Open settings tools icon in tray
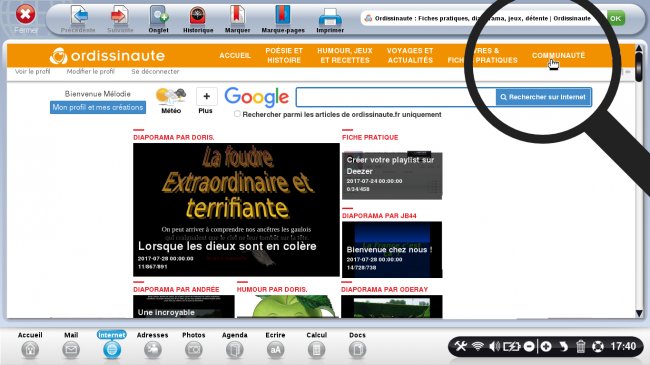The image size is (650, 365). [x=461, y=346]
